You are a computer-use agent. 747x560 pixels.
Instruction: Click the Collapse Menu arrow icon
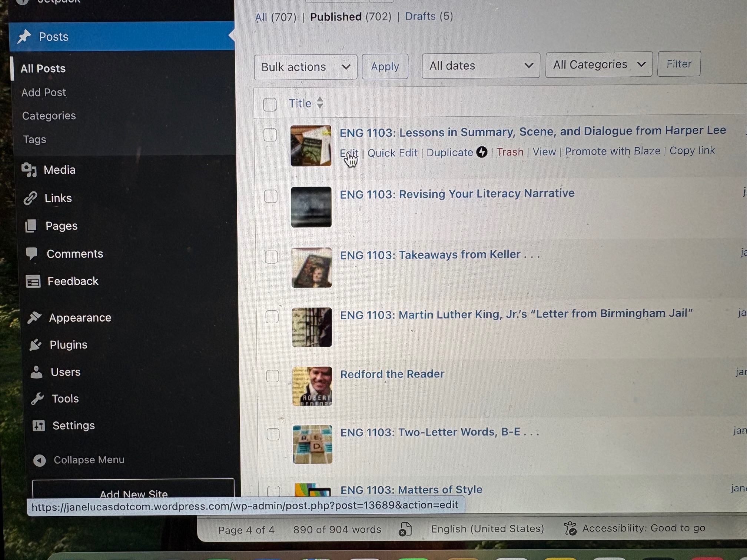(40, 460)
